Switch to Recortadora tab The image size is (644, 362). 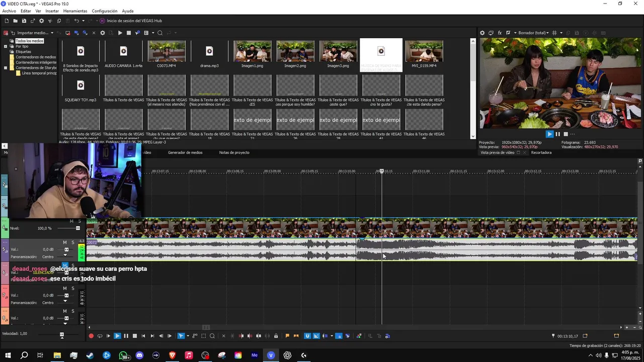(541, 152)
